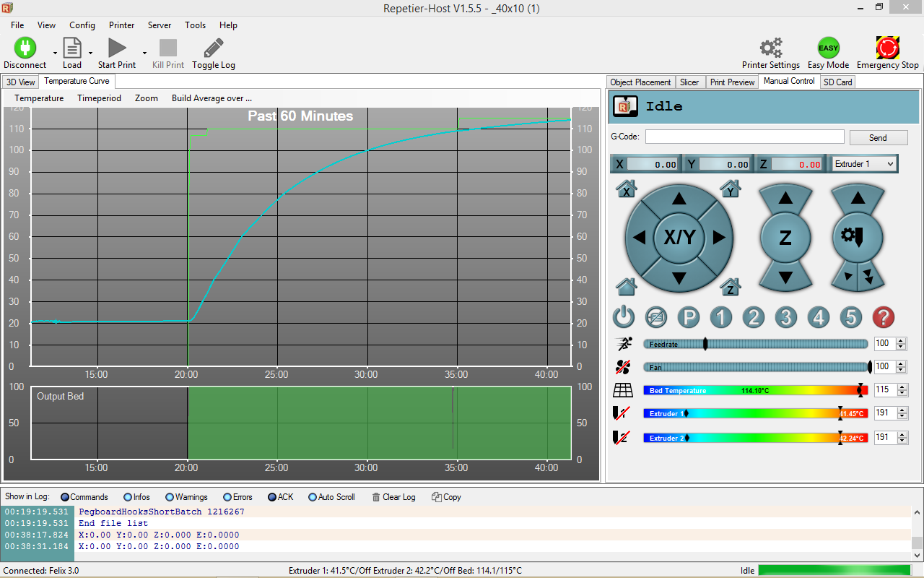Toggle ACK log filter
Viewport: 924px width, 578px height.
click(x=281, y=497)
